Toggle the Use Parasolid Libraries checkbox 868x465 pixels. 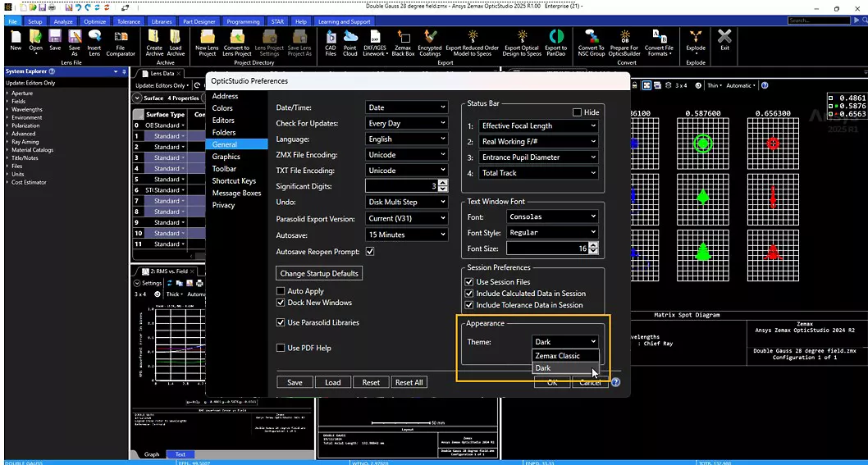(280, 322)
